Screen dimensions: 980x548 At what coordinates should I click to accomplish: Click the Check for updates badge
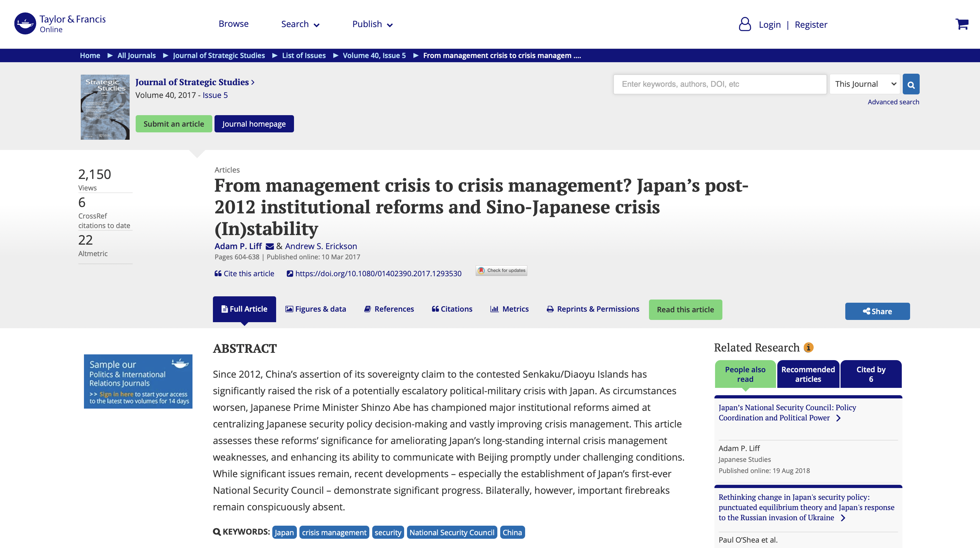[x=501, y=270]
